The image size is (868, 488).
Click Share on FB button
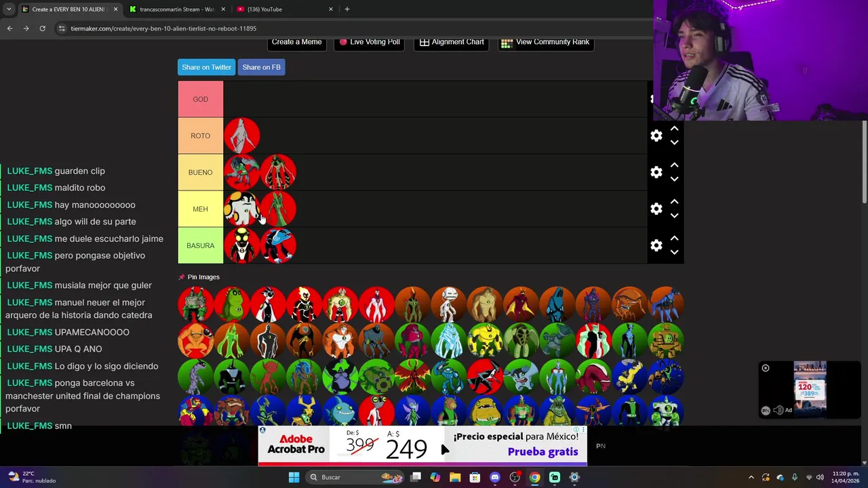click(261, 67)
